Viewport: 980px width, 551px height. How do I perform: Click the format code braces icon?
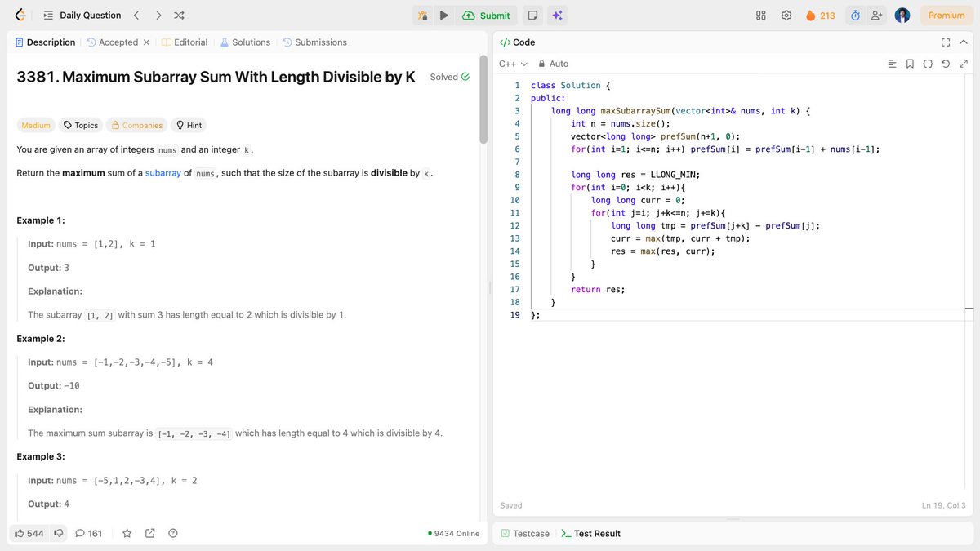[929, 63]
